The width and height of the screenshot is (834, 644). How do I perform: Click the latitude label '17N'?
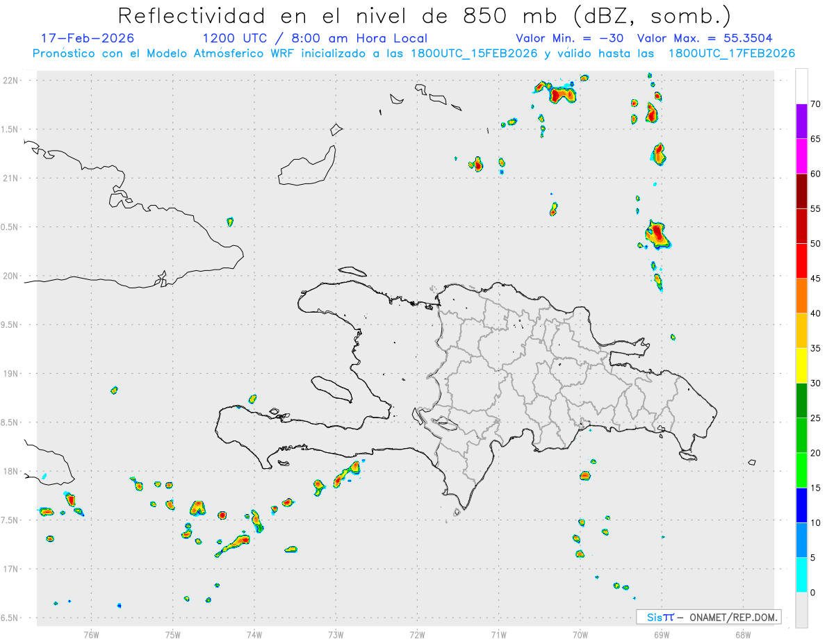[12, 569]
